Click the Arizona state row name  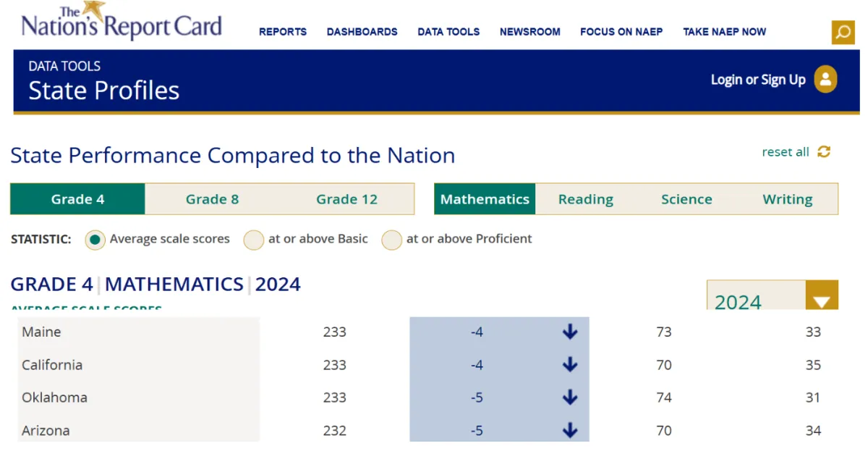(46, 431)
